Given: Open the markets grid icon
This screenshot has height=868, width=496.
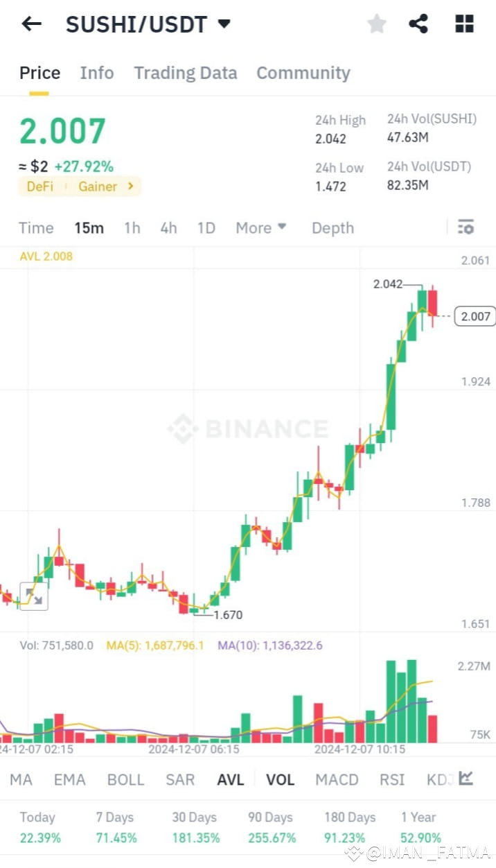Looking at the screenshot, I should pyautogui.click(x=463, y=24).
